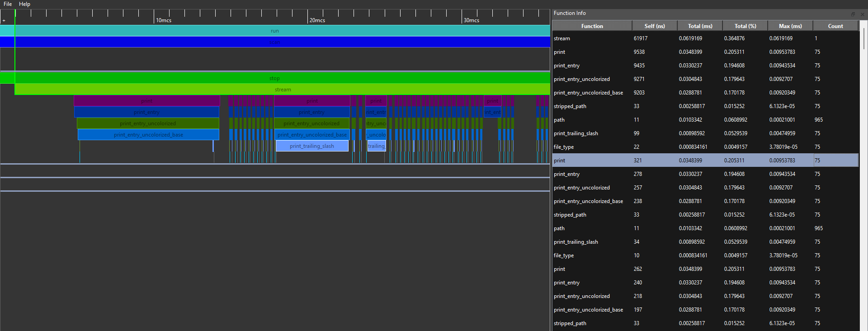Select the print_entry_uncolorized_base row with Self 197
The image size is (868, 331).
coord(705,310)
